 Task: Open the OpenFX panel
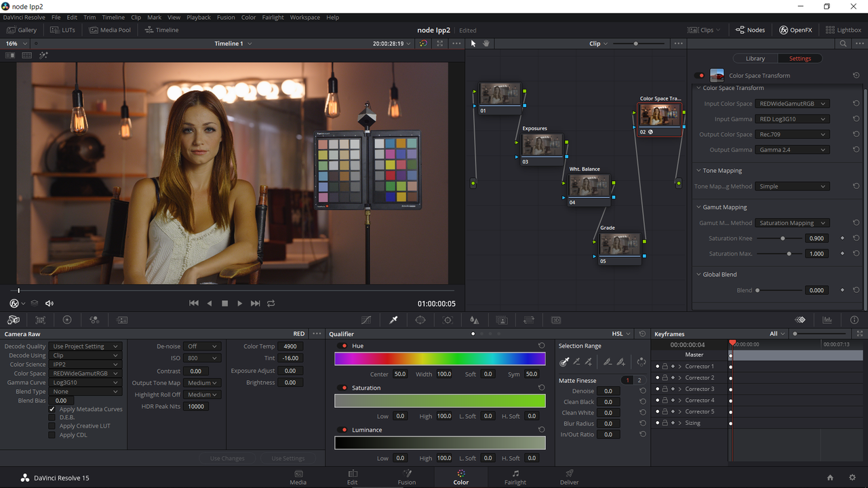click(795, 30)
